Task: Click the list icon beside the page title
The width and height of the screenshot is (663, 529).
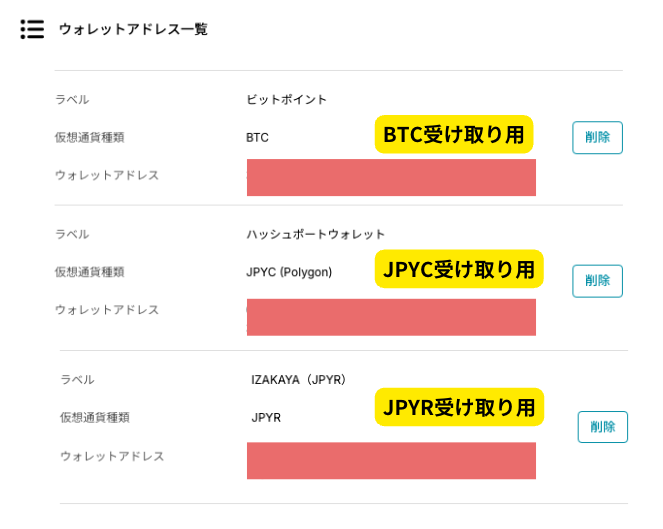Action: pyautogui.click(x=32, y=30)
